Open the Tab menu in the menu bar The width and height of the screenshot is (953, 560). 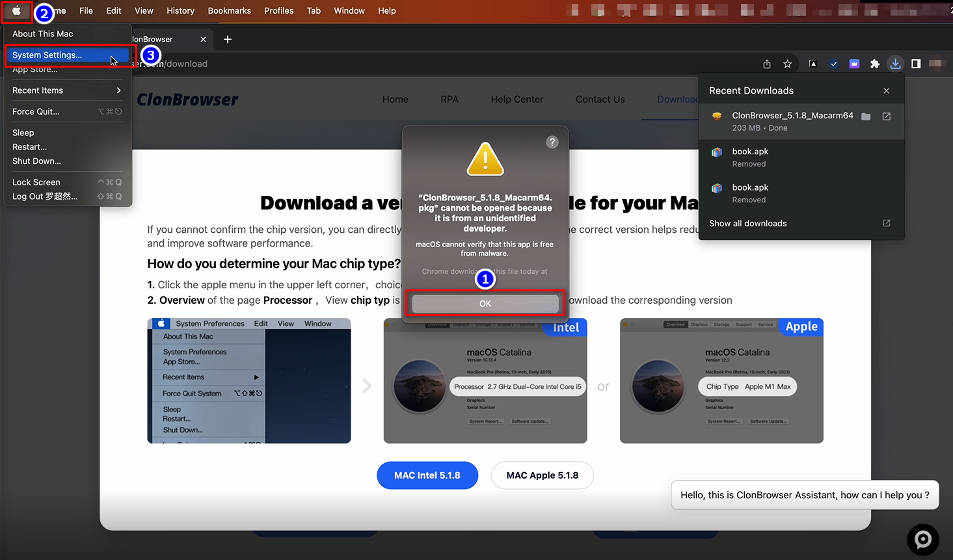pyautogui.click(x=314, y=11)
